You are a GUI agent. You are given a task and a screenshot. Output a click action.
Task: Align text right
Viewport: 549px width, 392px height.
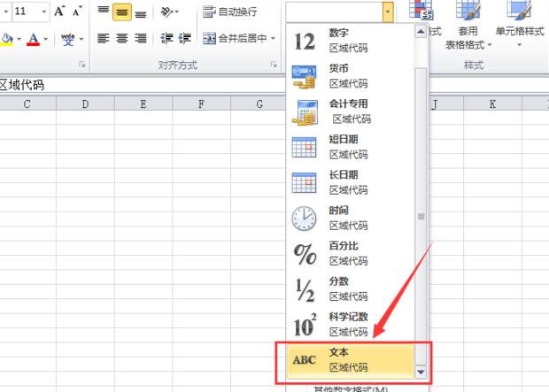(x=141, y=38)
